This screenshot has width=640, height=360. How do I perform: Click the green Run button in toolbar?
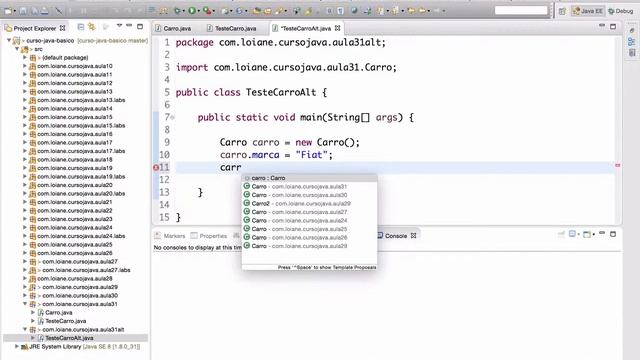[x=192, y=11]
